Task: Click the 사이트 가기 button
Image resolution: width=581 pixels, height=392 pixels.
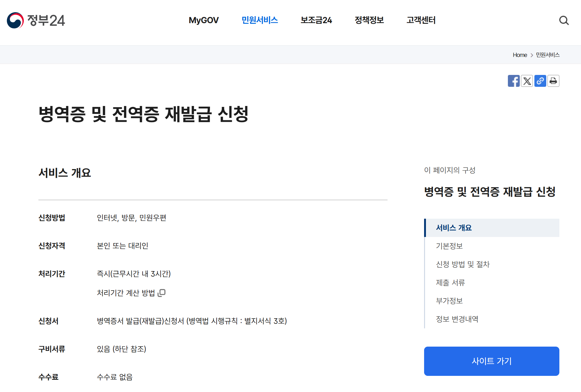Action: click(x=491, y=361)
